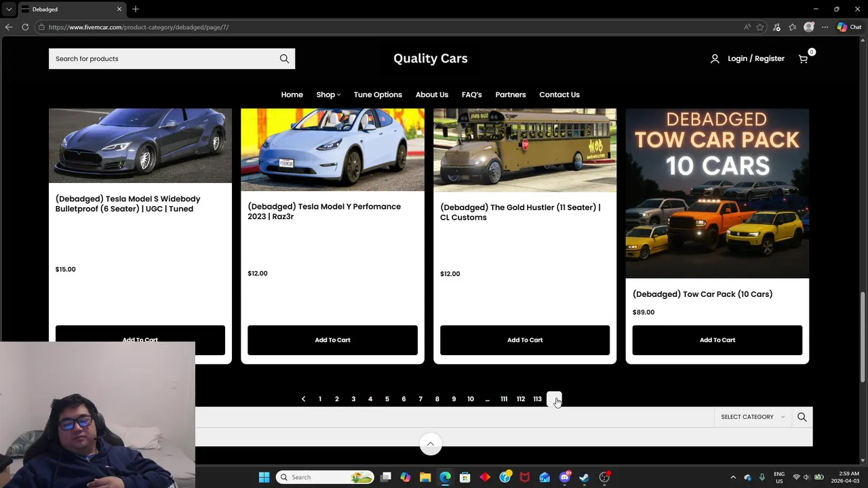Open Tune Options menu item
The width and height of the screenshot is (868, 488).
(378, 95)
